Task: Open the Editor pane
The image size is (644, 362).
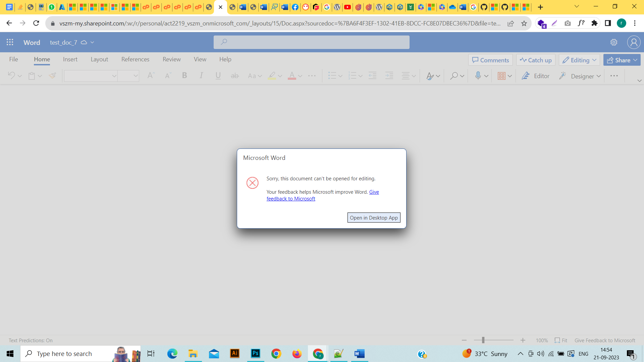Action: click(535, 76)
